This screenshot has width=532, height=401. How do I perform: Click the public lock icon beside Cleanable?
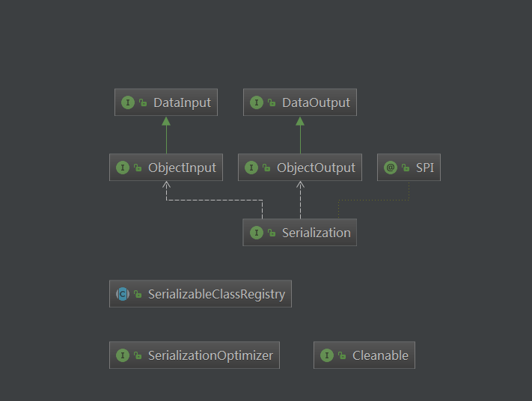pos(342,356)
